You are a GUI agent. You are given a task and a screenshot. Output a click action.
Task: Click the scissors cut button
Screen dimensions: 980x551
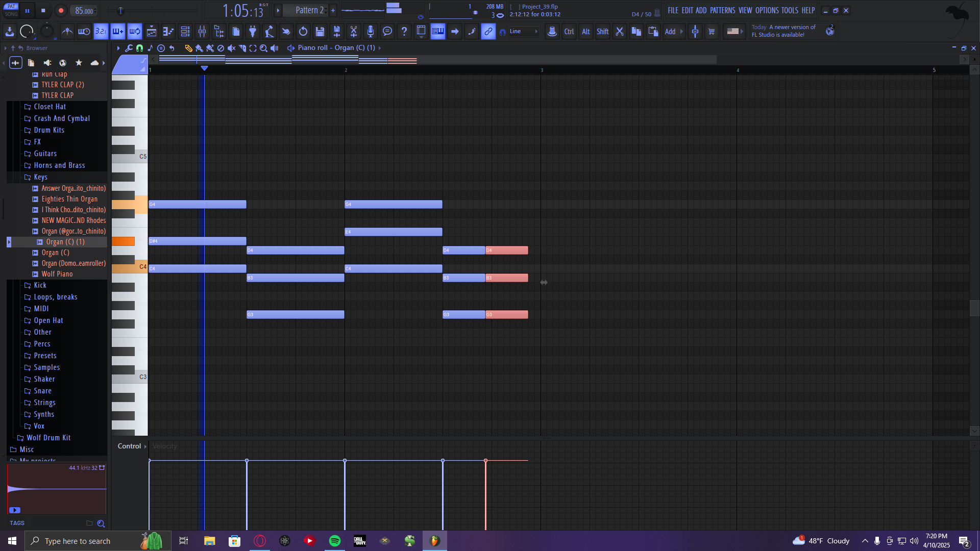[x=619, y=32]
